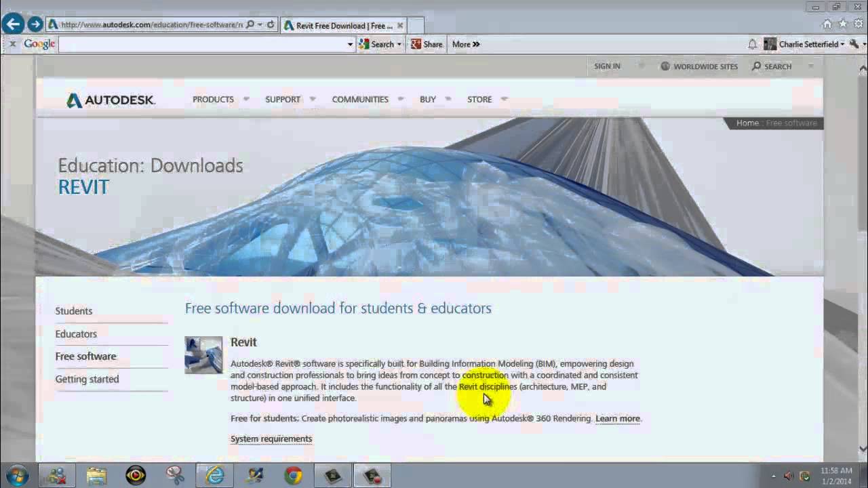Screen dimensions: 868x488
Task: Click the volume speaker tray icon
Action: click(x=789, y=476)
